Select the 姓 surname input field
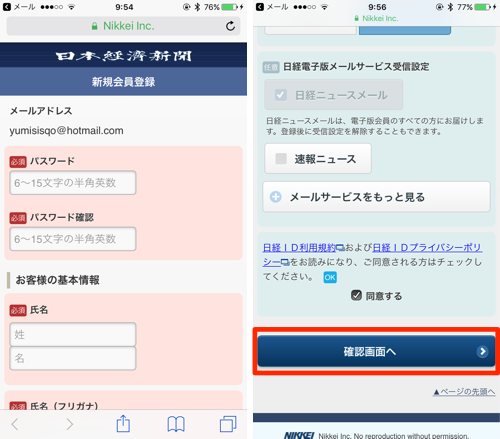This screenshot has height=439, width=500. tap(73, 334)
